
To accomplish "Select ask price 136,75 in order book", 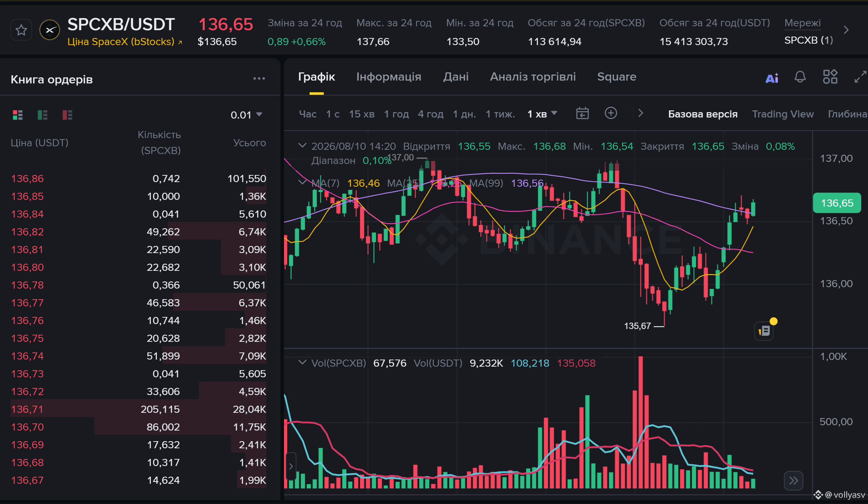I will click(x=28, y=338).
